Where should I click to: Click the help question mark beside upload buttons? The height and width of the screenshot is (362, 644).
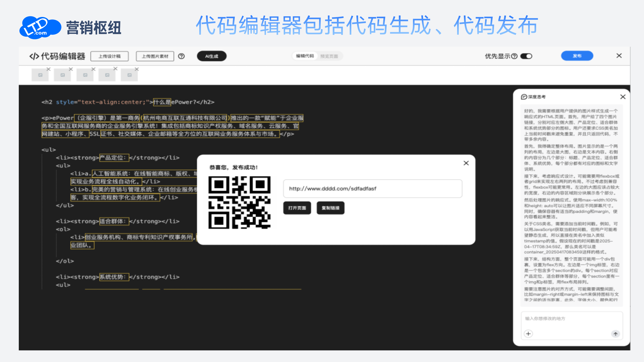click(x=181, y=56)
